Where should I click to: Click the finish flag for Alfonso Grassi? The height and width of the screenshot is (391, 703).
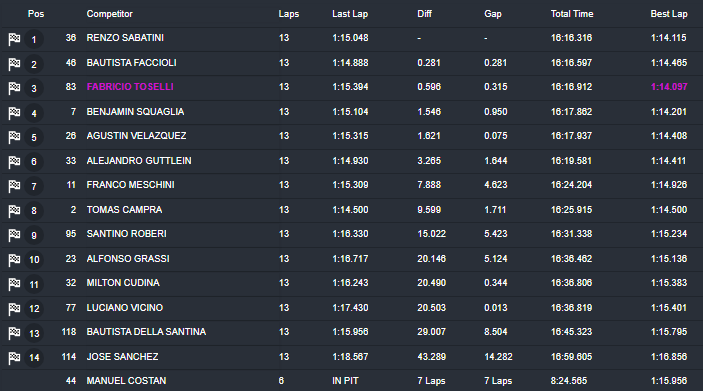[x=14, y=260]
